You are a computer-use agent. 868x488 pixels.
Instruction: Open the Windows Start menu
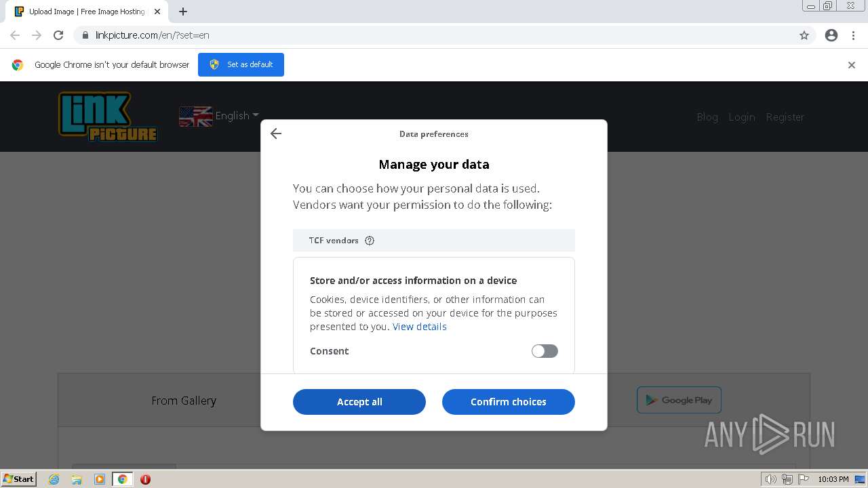(x=19, y=479)
